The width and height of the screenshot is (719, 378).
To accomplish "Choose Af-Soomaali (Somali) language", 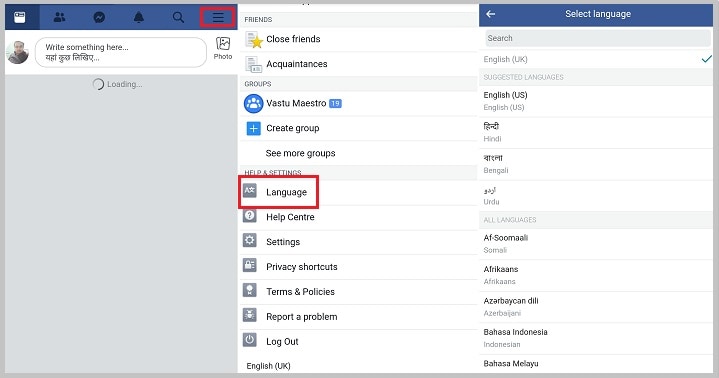I will coord(596,244).
